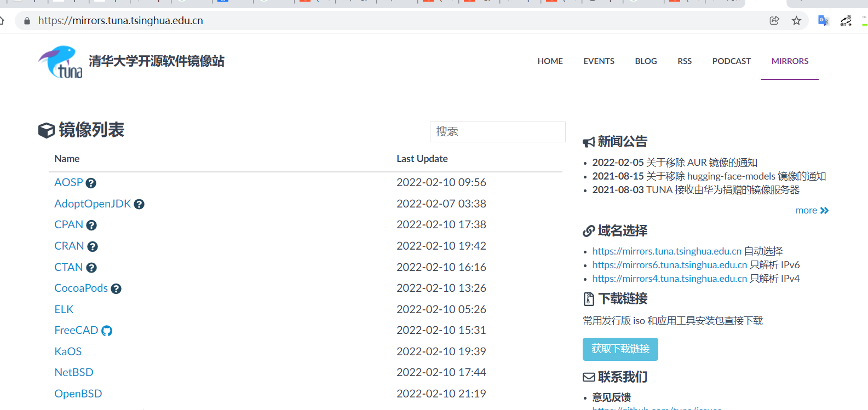
Task: Open the NetBSD mirror link
Action: (x=74, y=372)
